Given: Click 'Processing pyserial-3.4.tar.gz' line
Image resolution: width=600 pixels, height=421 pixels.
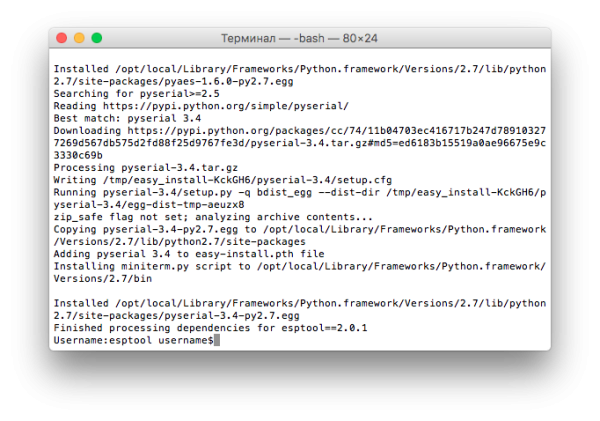Looking at the screenshot, I should pos(146,168).
